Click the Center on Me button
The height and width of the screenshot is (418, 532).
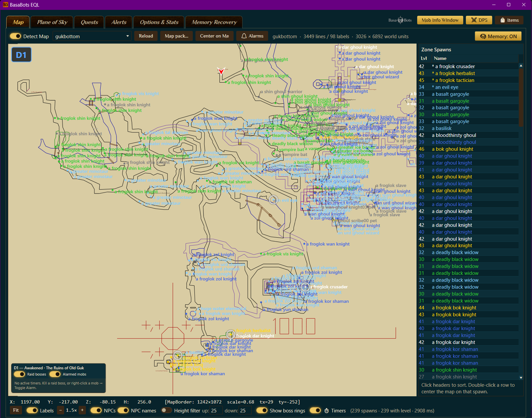(x=214, y=36)
